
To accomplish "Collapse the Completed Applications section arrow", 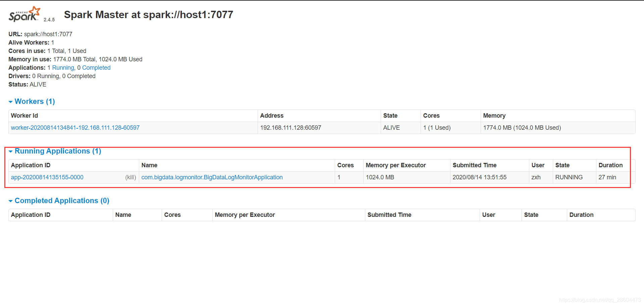I will click(x=11, y=201).
